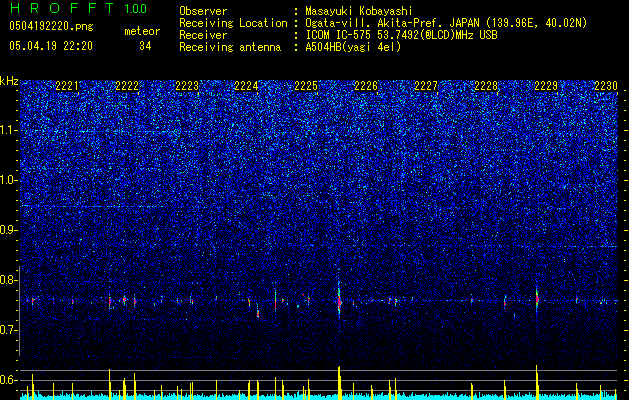Click the 2229 time marker
Screen dimensions: 629x400
[546, 86]
